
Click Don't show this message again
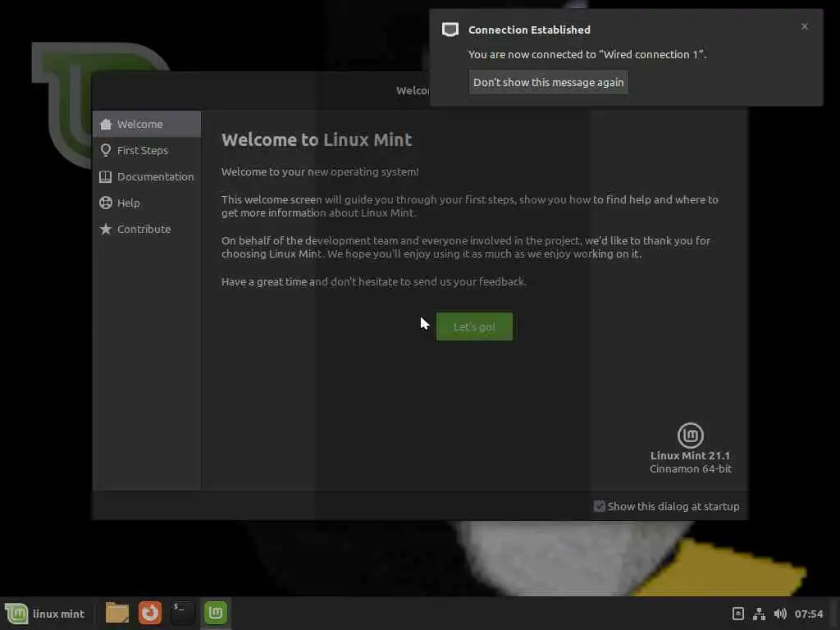[x=548, y=82]
